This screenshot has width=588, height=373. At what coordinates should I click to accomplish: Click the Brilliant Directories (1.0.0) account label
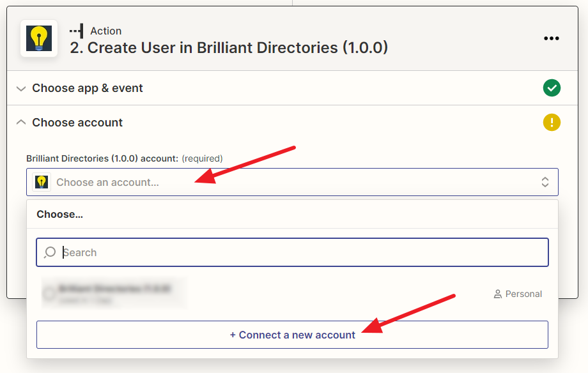coord(102,158)
